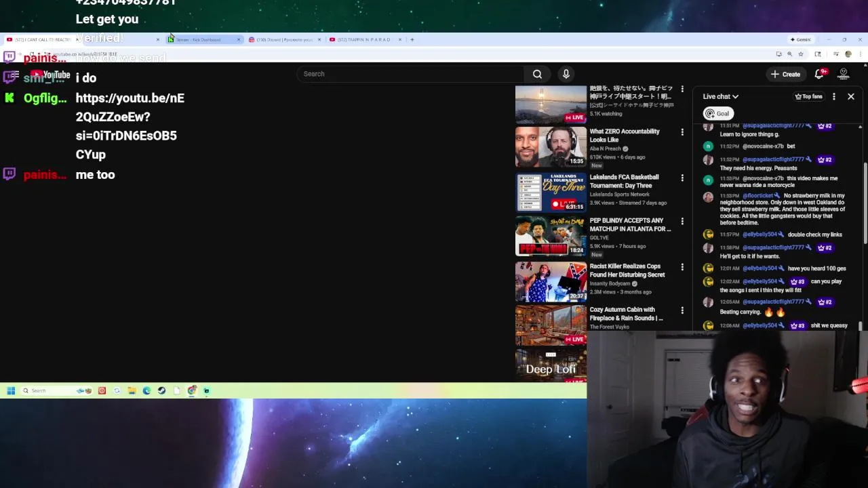Open Windows Start button
Screen dimensions: 868x488
11,390
